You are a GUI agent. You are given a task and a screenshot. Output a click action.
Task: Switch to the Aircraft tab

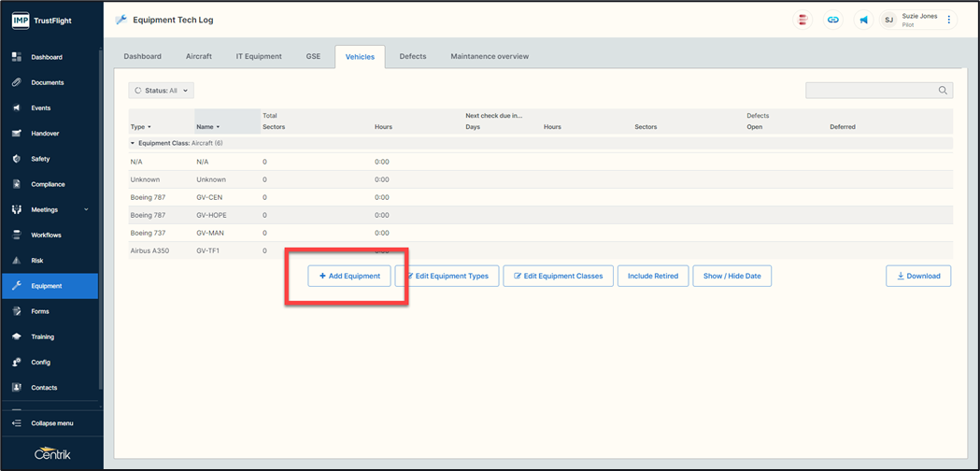click(x=199, y=56)
